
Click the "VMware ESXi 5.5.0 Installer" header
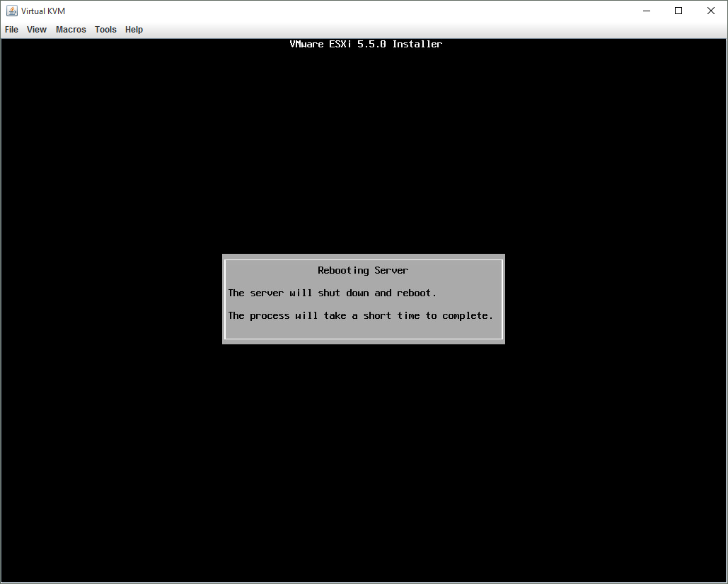pyautogui.click(x=366, y=44)
